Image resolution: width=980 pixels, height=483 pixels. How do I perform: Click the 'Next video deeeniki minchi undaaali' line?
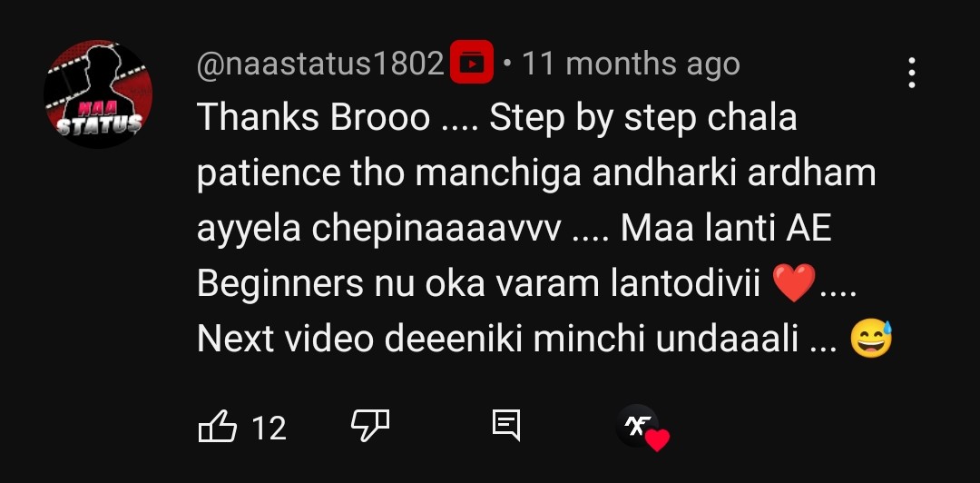click(x=498, y=340)
